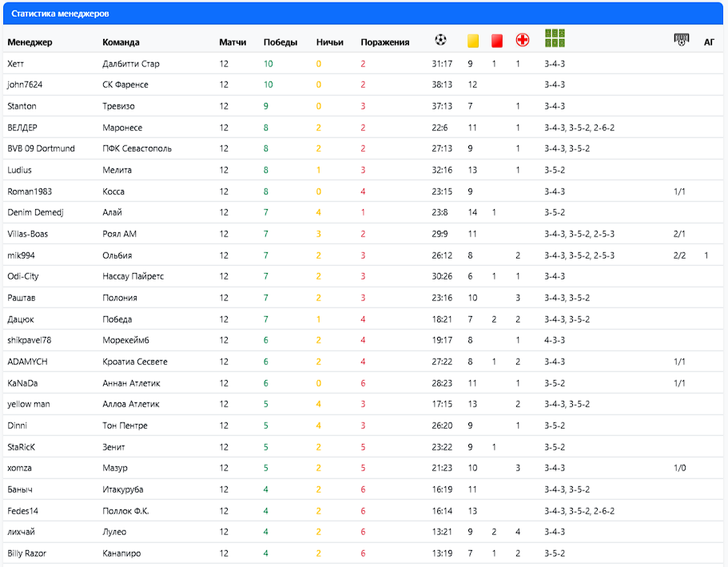The width and height of the screenshot is (728, 567).
Task: Click the red card column icon
Action: click(x=496, y=40)
